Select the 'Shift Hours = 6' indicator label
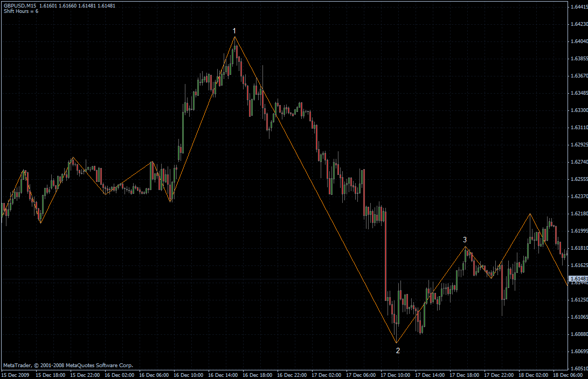Screen dimensions: 588x379 click(x=21, y=11)
